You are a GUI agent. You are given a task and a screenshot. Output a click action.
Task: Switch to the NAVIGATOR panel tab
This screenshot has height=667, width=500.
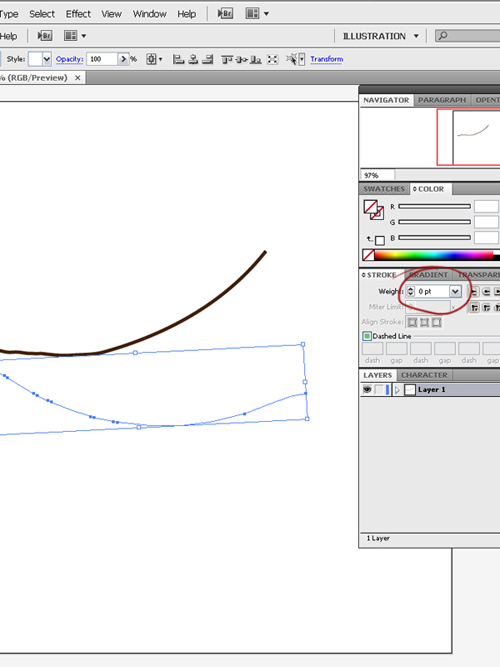point(386,100)
